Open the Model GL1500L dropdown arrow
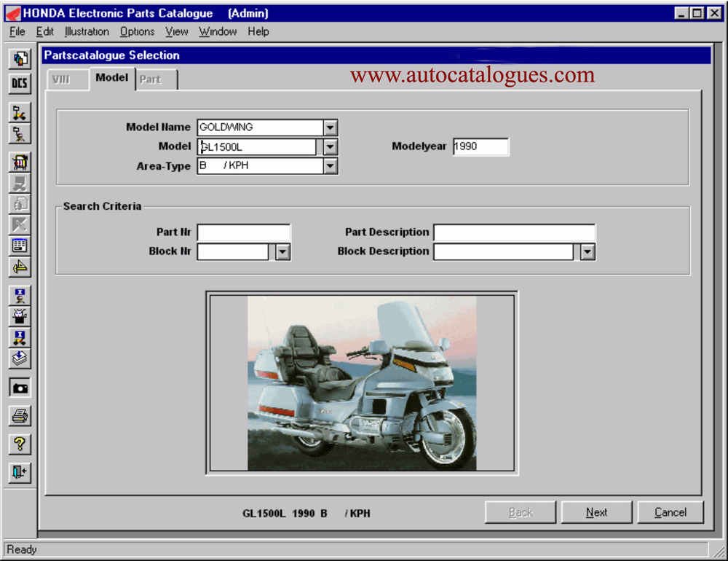728x561 pixels. [x=331, y=147]
